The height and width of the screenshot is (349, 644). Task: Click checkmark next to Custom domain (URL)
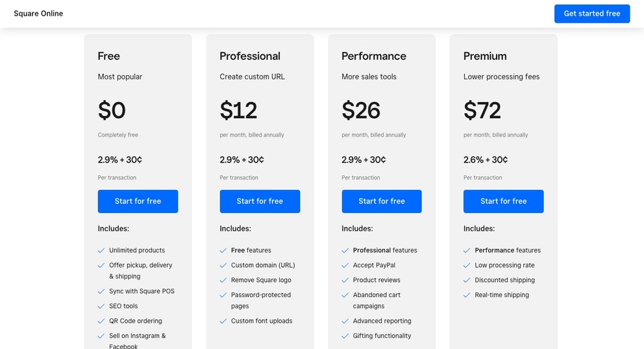click(x=223, y=265)
